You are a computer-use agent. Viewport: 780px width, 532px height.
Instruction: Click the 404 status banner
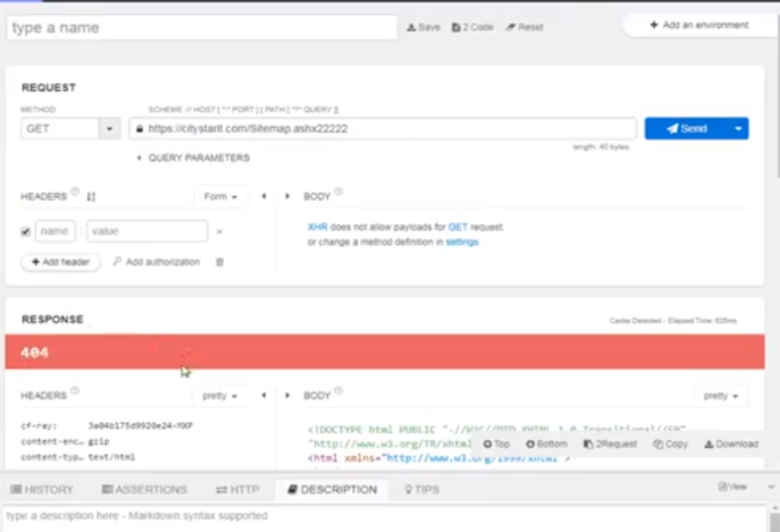coord(385,352)
